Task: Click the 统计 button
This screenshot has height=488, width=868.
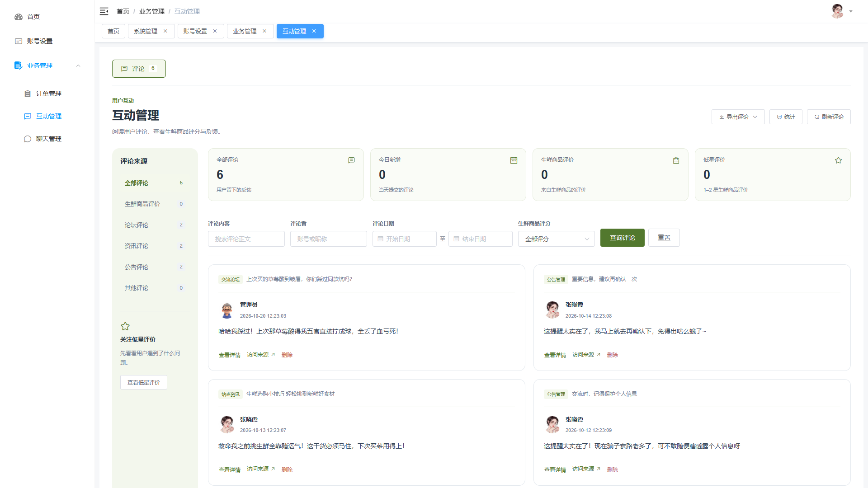Action: pos(786,117)
